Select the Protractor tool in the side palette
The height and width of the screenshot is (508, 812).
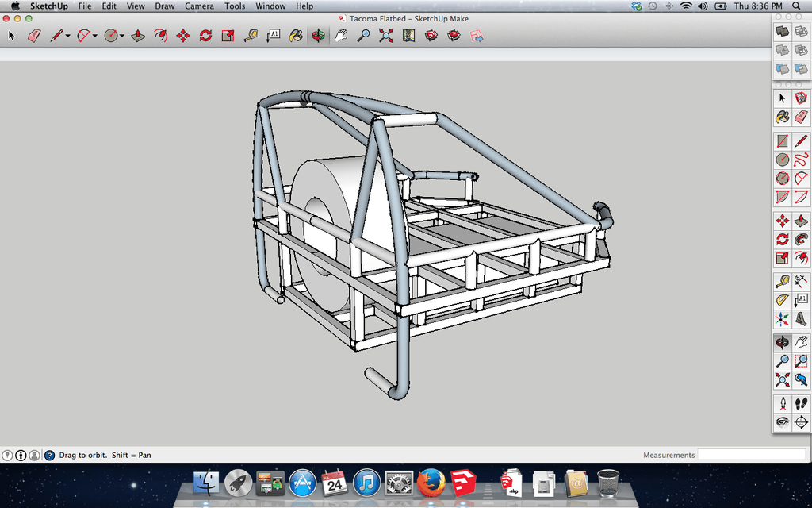point(782,301)
